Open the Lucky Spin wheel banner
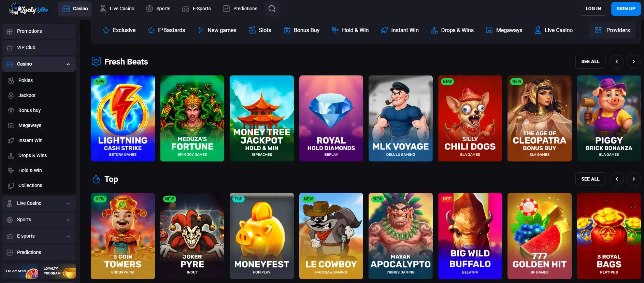The image size is (644, 283). [x=20, y=271]
